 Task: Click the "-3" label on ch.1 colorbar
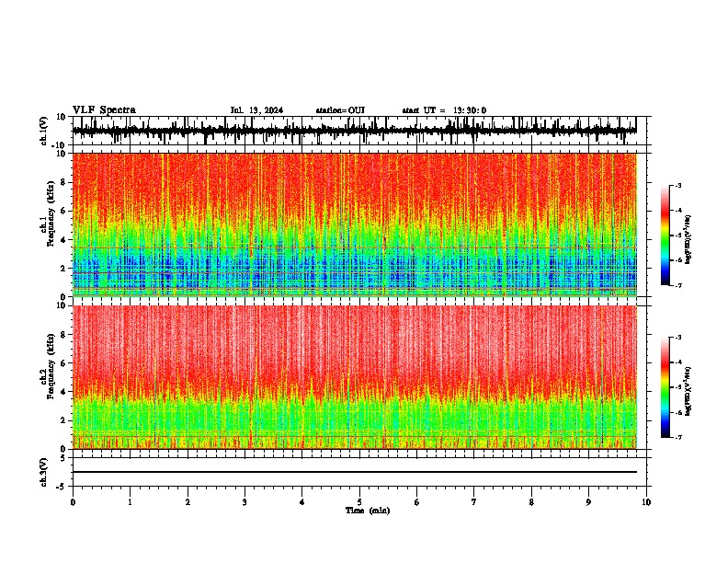pos(677,185)
